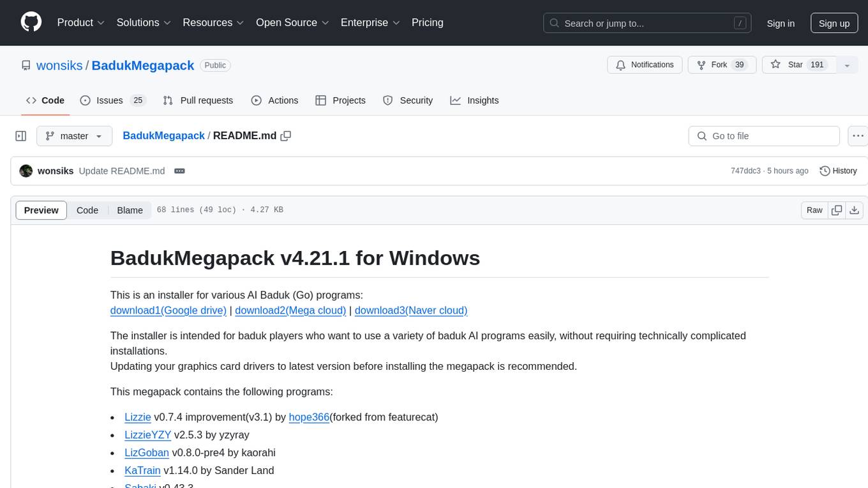Switch to the Actions tab
Viewport: 868px width, 488px height.
click(274, 100)
